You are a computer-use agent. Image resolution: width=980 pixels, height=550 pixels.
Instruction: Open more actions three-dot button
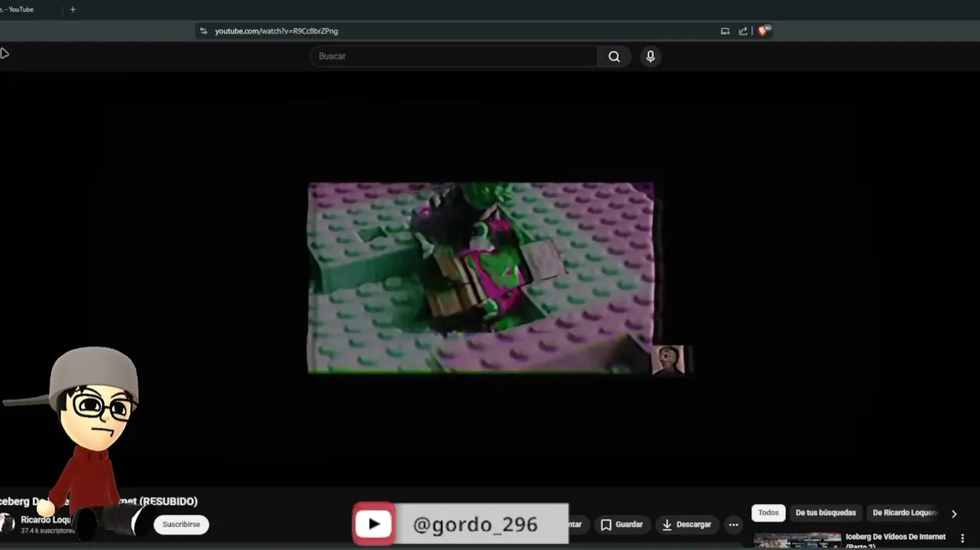click(733, 525)
